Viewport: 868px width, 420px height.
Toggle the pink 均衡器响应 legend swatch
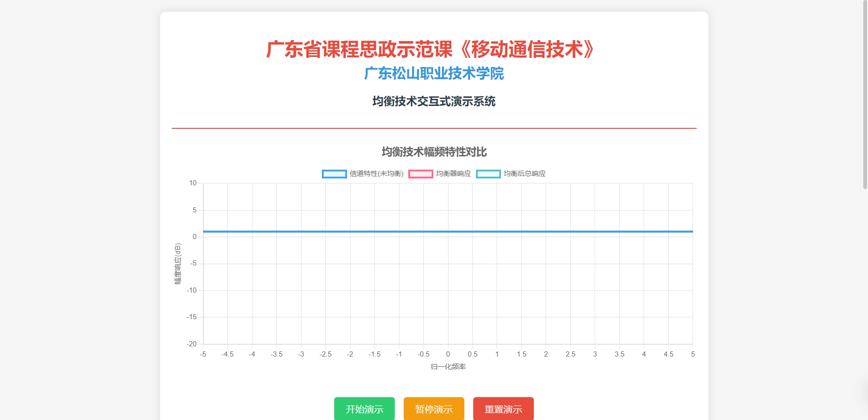420,174
